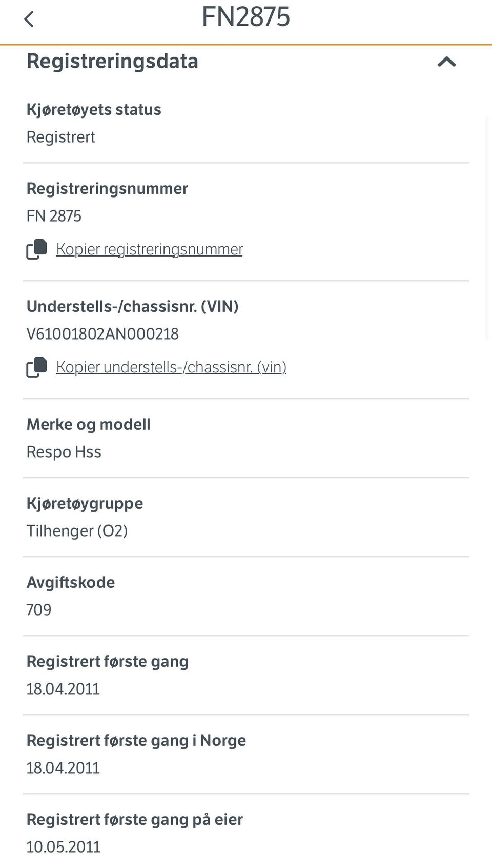
Task: Tap the Avgiftskode value 709
Action: pos(39,610)
